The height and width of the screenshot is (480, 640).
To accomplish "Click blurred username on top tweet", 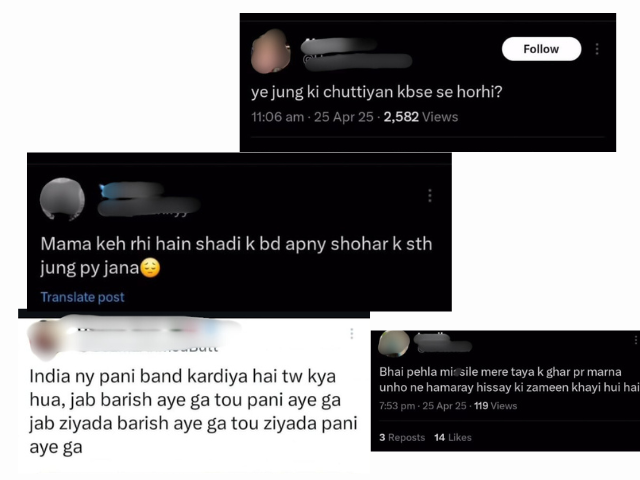I will point(339,46).
